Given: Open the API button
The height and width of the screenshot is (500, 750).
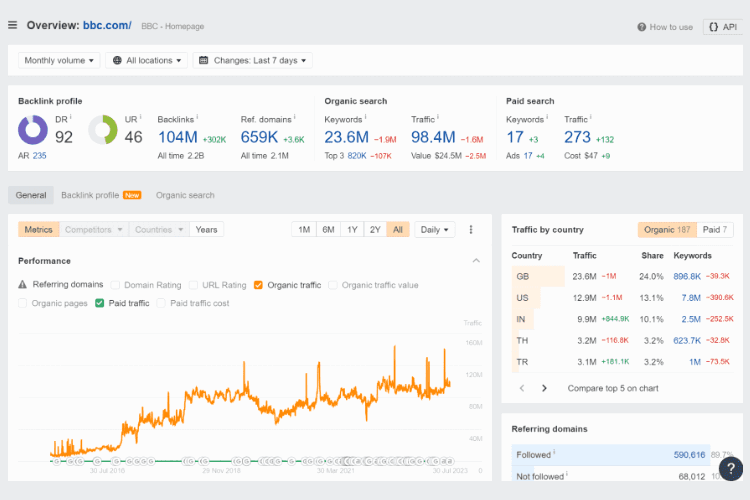Looking at the screenshot, I should pyautogui.click(x=723, y=27).
